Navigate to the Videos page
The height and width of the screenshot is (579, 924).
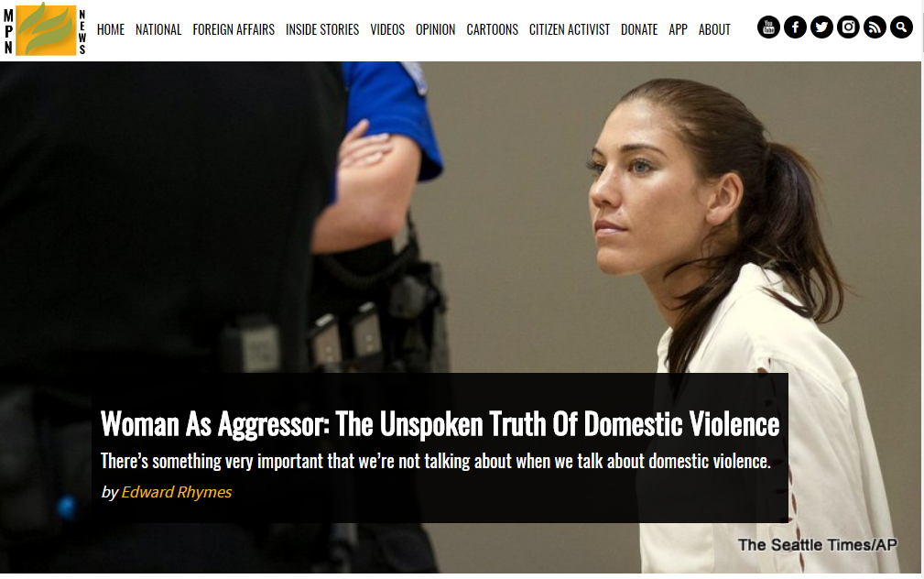[x=387, y=29]
